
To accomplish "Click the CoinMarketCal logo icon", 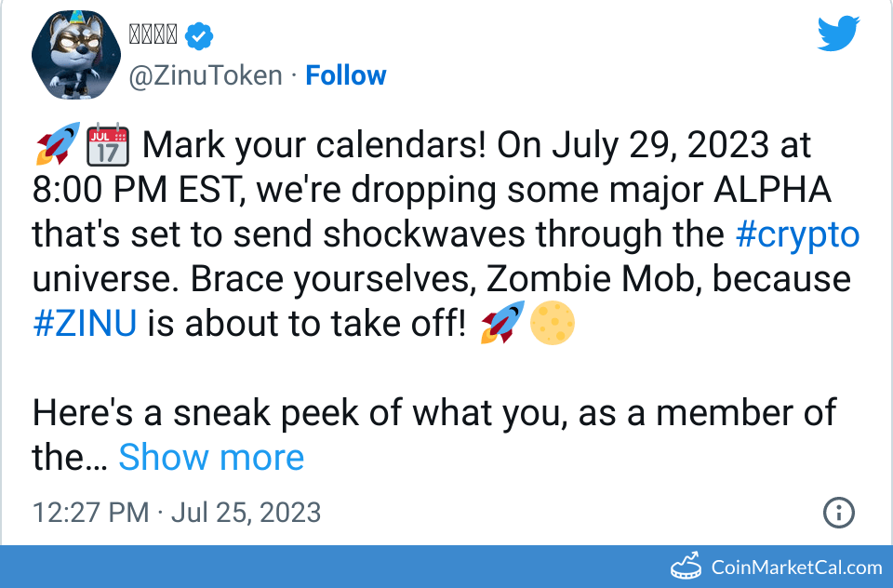I will pyautogui.click(x=686, y=567).
